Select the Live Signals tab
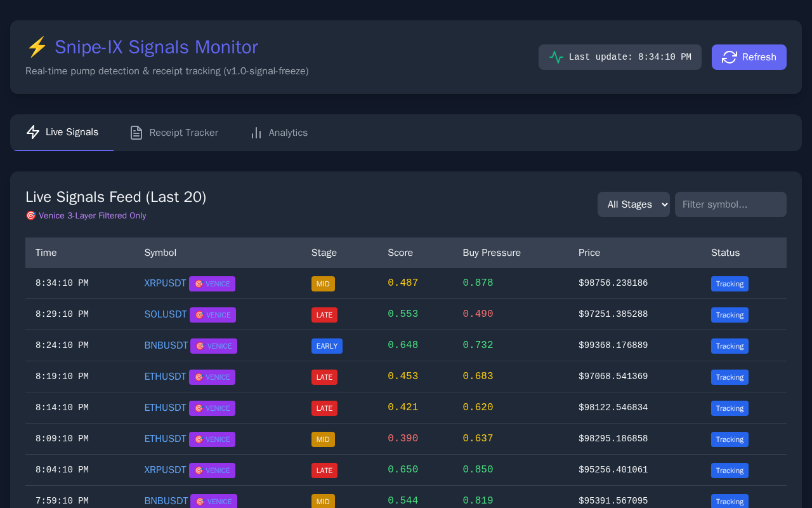This screenshot has height=508, width=812. coord(62,132)
